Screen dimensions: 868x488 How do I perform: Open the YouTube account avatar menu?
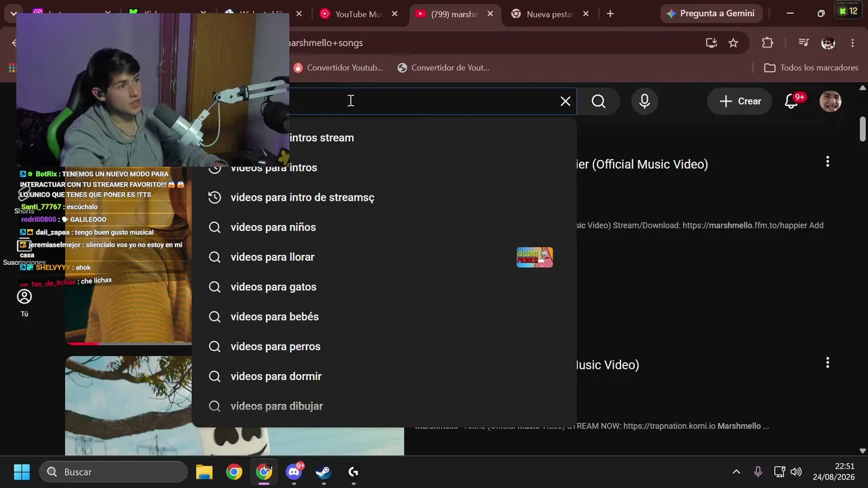pos(830,101)
